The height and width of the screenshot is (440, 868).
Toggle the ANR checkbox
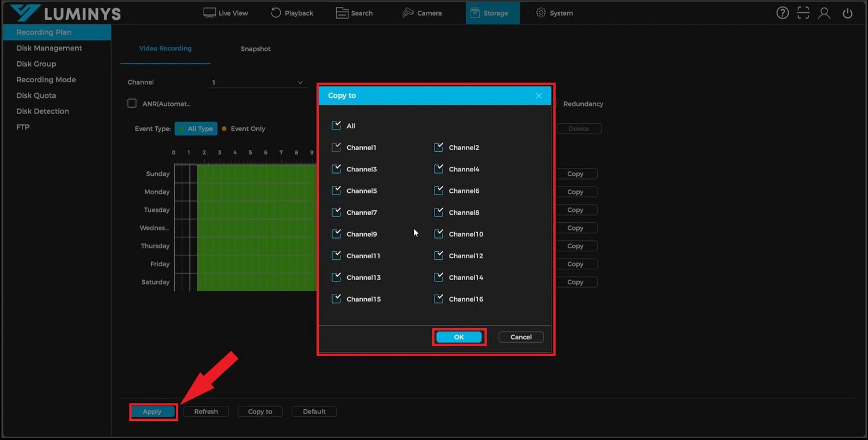tap(132, 104)
